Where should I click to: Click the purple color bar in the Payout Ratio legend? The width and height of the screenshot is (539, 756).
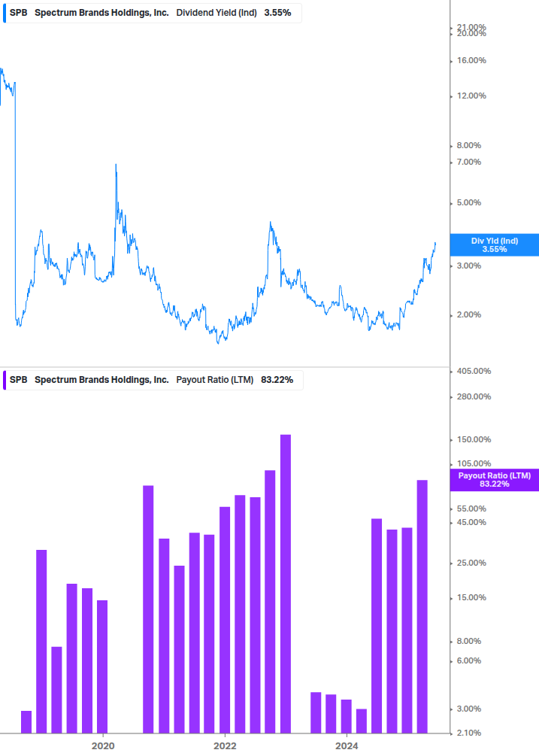tap(5, 380)
